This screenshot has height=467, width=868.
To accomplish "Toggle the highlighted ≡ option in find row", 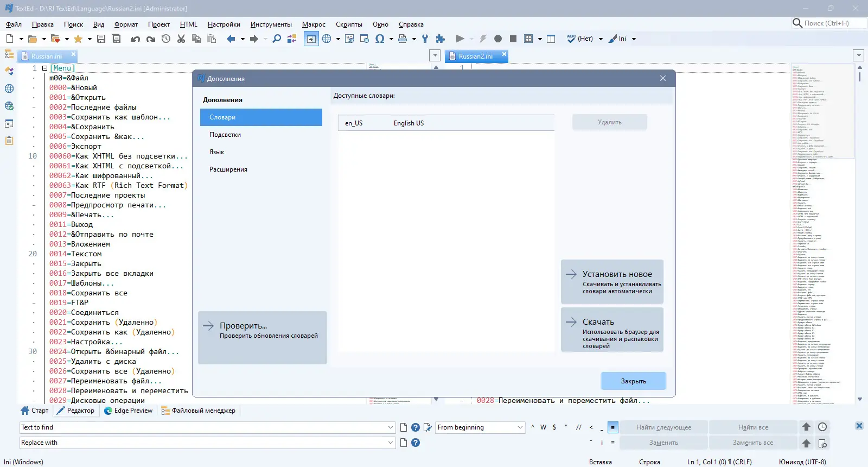I will pyautogui.click(x=613, y=427).
